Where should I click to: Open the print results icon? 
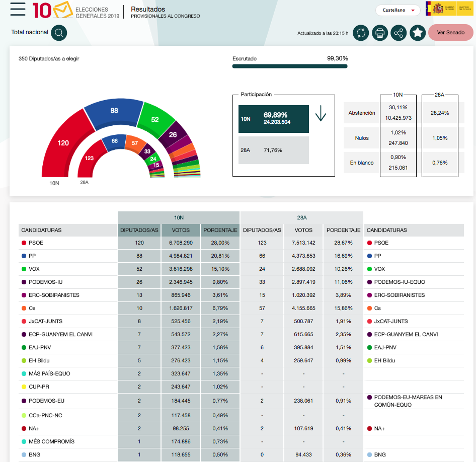[x=380, y=33]
